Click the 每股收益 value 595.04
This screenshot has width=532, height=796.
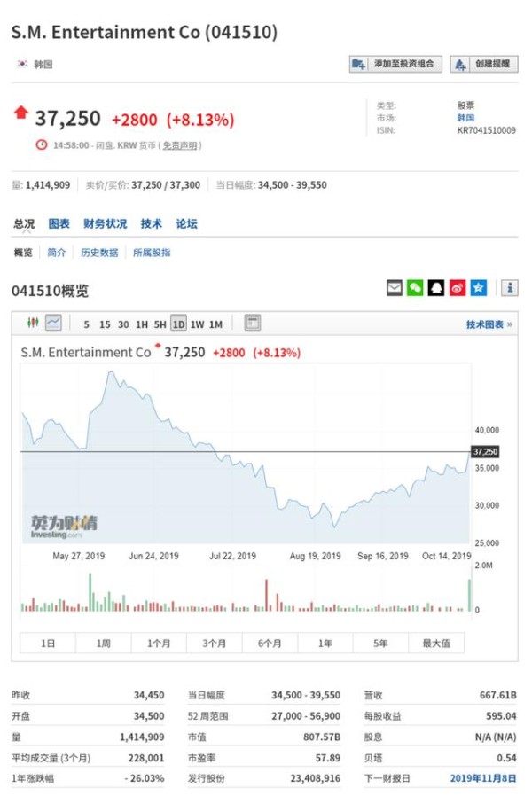tap(501, 716)
